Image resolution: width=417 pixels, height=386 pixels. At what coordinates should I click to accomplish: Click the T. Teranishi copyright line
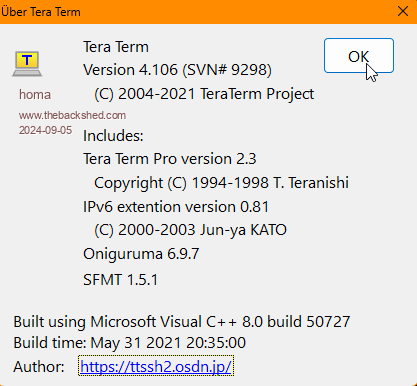221,183
